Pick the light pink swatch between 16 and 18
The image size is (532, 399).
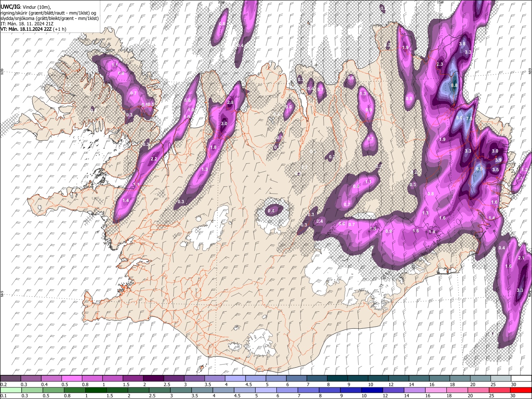(436, 390)
